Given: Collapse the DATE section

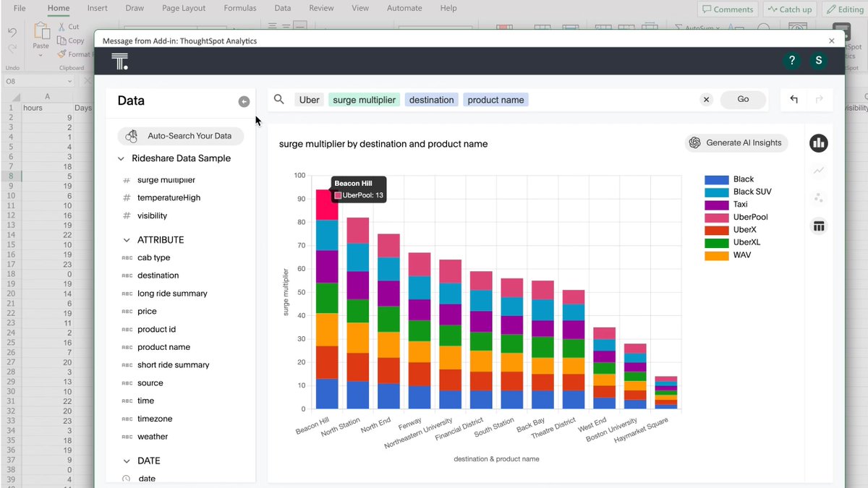Looking at the screenshot, I should point(126,461).
